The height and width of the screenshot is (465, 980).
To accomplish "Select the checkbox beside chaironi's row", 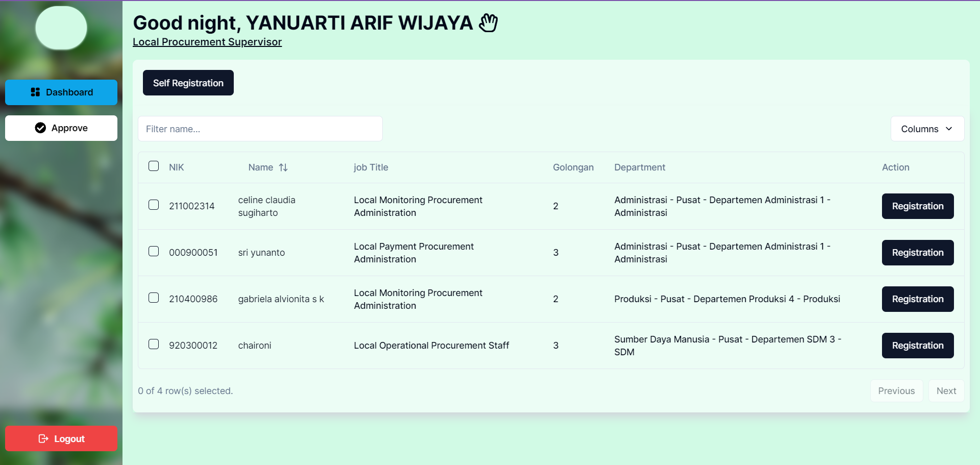I will [154, 344].
